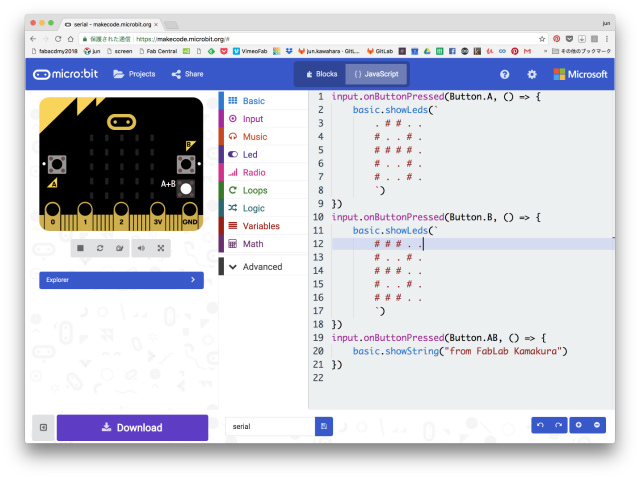Click the project name field 'serial'

(x=270, y=426)
